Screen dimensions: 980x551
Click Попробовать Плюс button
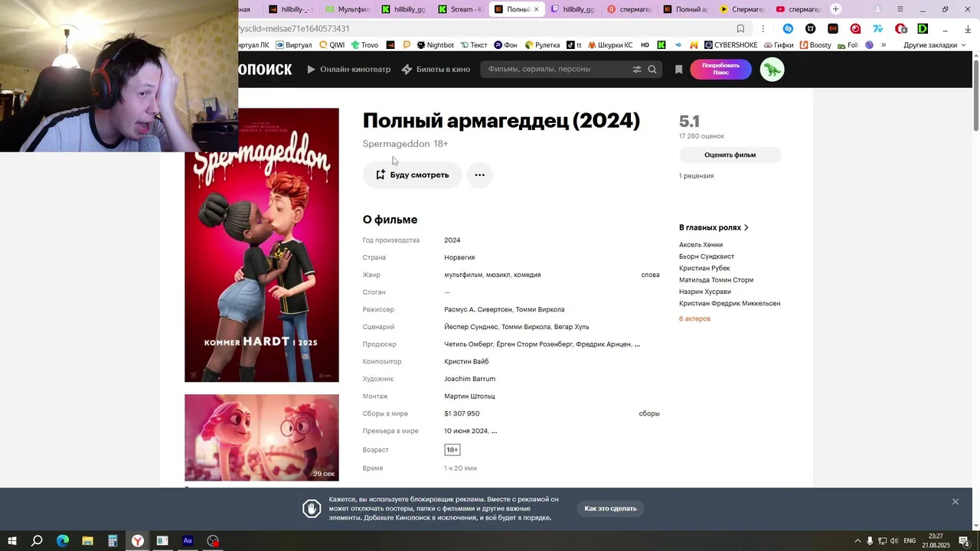[x=721, y=69]
